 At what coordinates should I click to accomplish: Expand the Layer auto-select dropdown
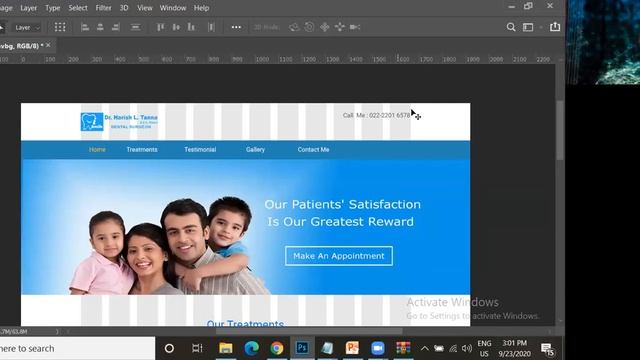[x=27, y=27]
